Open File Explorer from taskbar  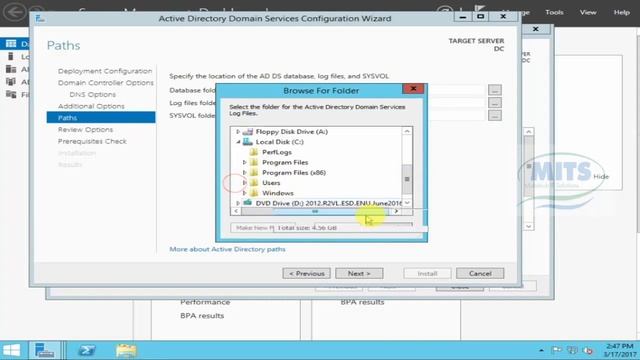click(x=126, y=350)
